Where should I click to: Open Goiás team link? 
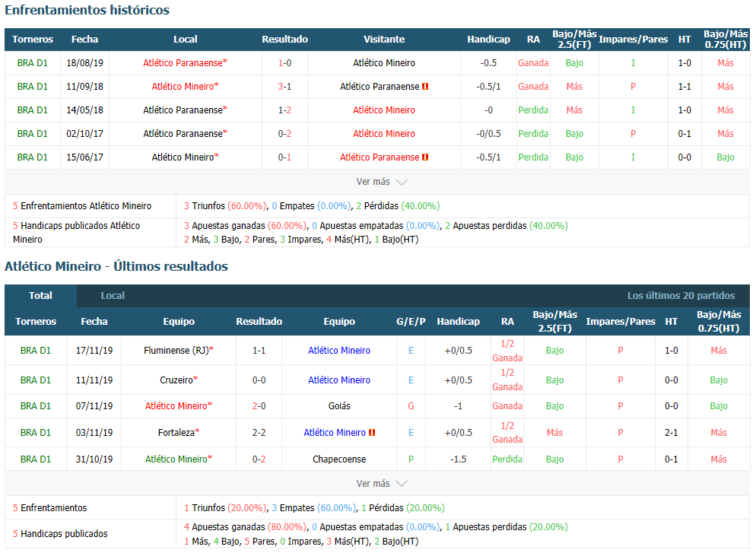[339, 406]
